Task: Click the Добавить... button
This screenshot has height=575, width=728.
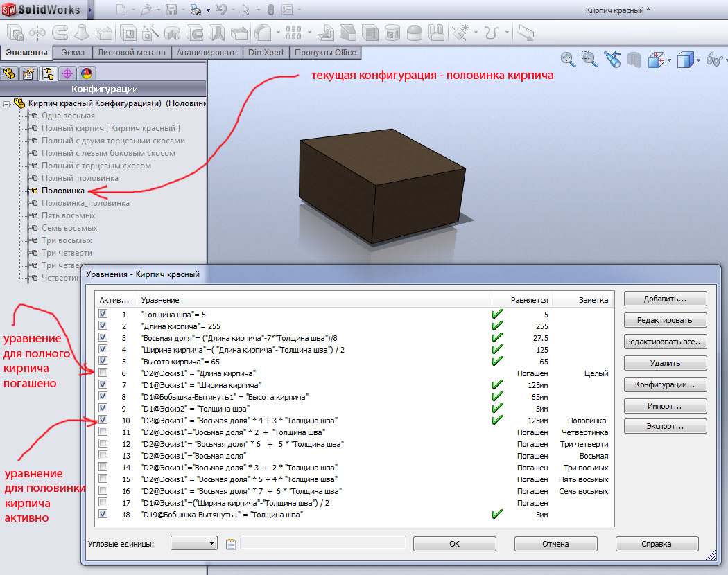Action: pos(665,299)
